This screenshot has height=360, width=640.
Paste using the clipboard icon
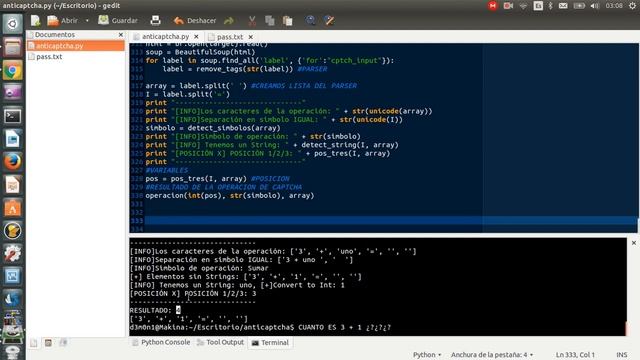287,20
